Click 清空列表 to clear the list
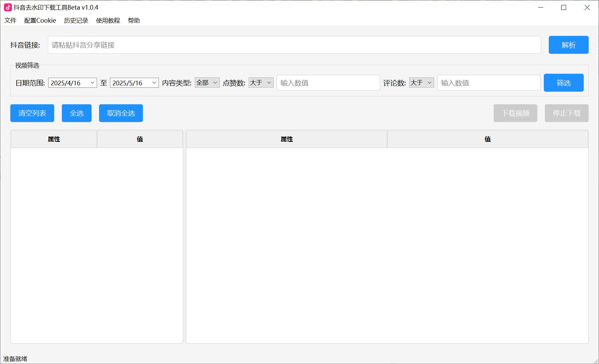The height and width of the screenshot is (364, 599). coord(32,113)
